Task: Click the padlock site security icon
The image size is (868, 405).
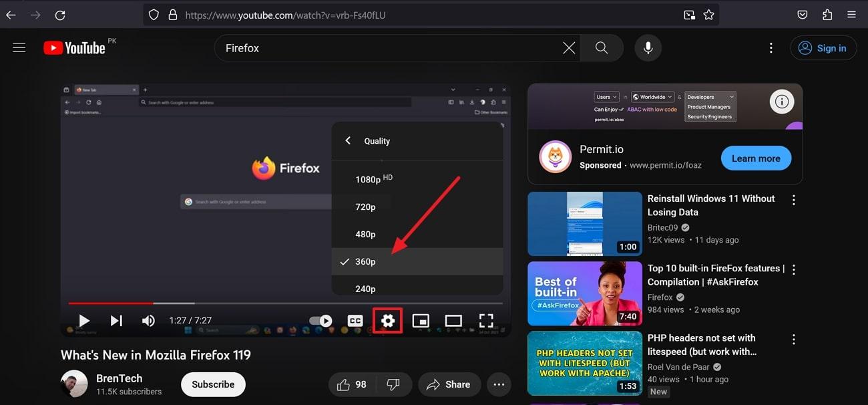Action: (x=172, y=15)
